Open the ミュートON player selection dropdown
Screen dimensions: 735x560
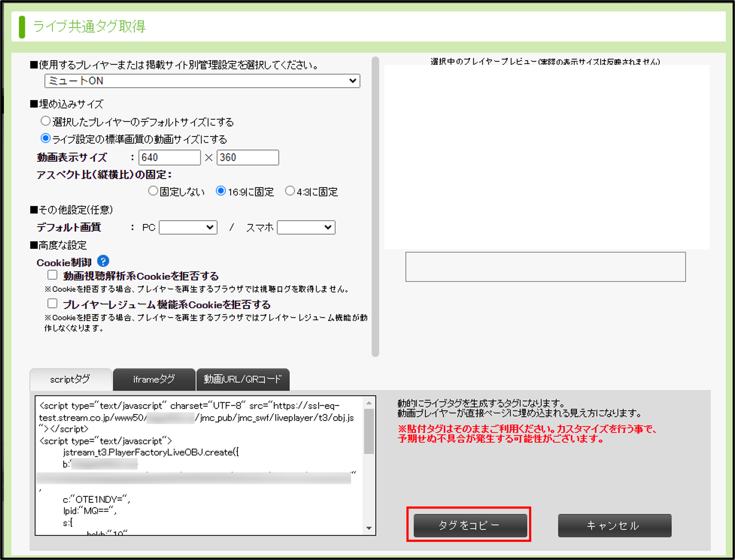point(202,81)
